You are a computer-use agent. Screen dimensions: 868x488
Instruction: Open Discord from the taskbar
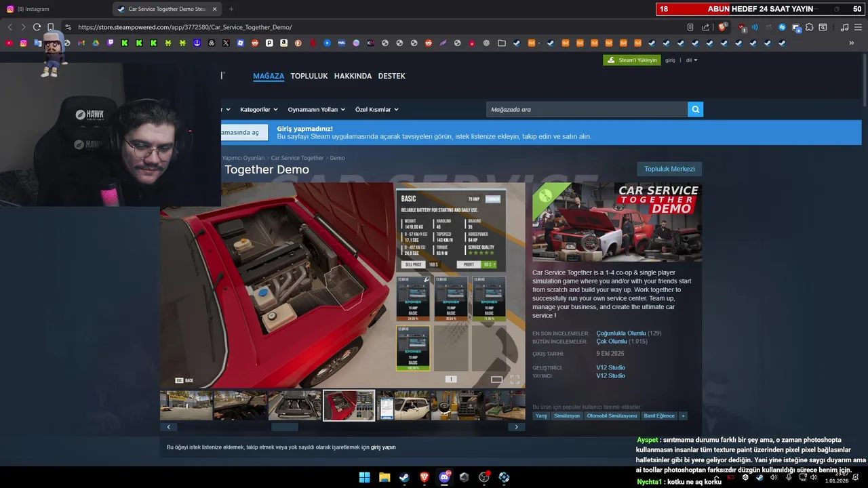click(444, 477)
